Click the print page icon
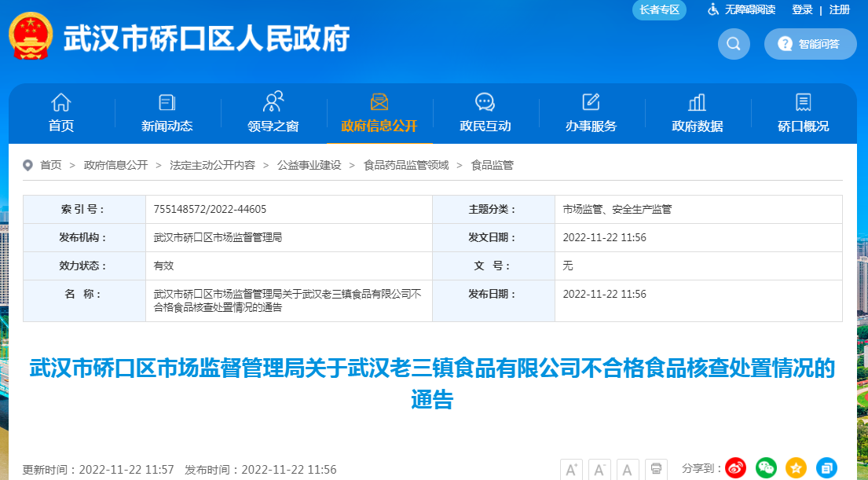Image resolution: width=868 pixels, height=480 pixels. 656,470
